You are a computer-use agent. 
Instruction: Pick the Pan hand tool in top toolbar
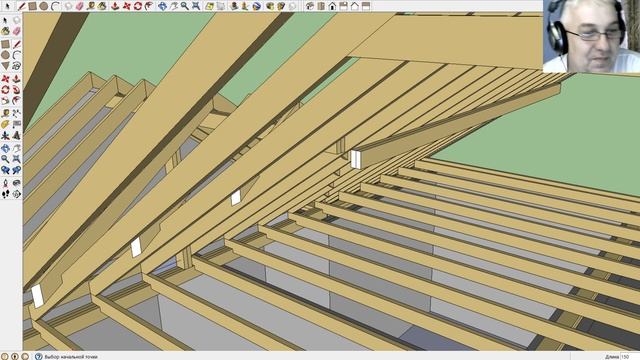click(x=174, y=6)
